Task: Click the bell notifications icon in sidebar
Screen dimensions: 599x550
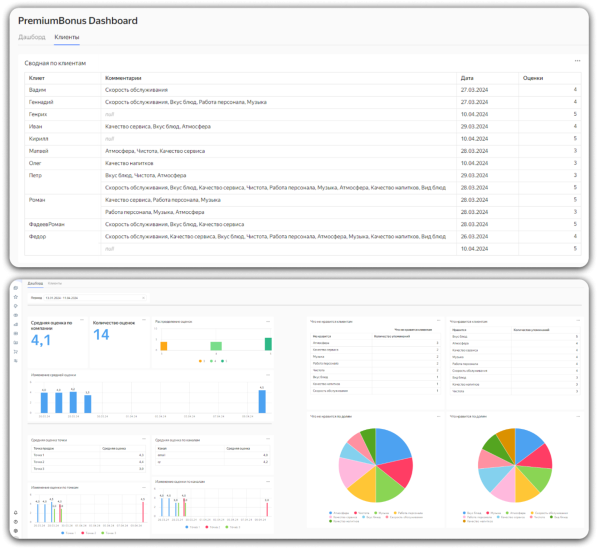Action: pos(16,513)
